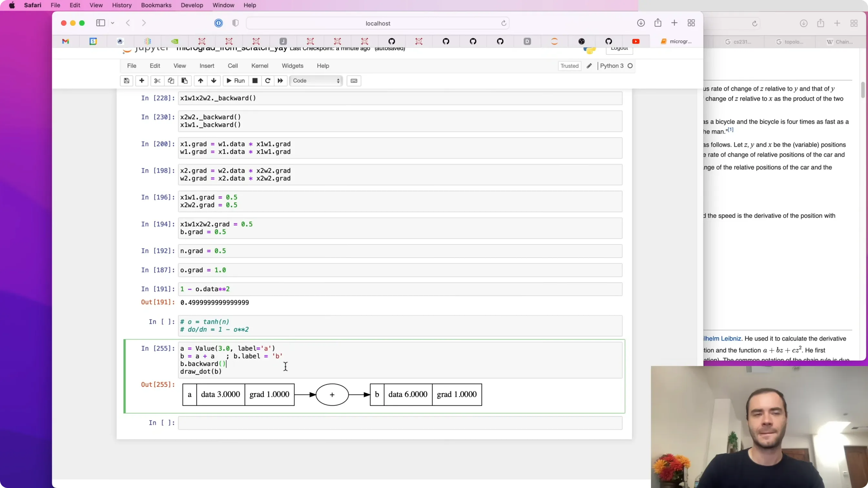Screen dimensions: 868x488
Task: Interrupt the kernel with the stop icon
Action: tap(255, 81)
